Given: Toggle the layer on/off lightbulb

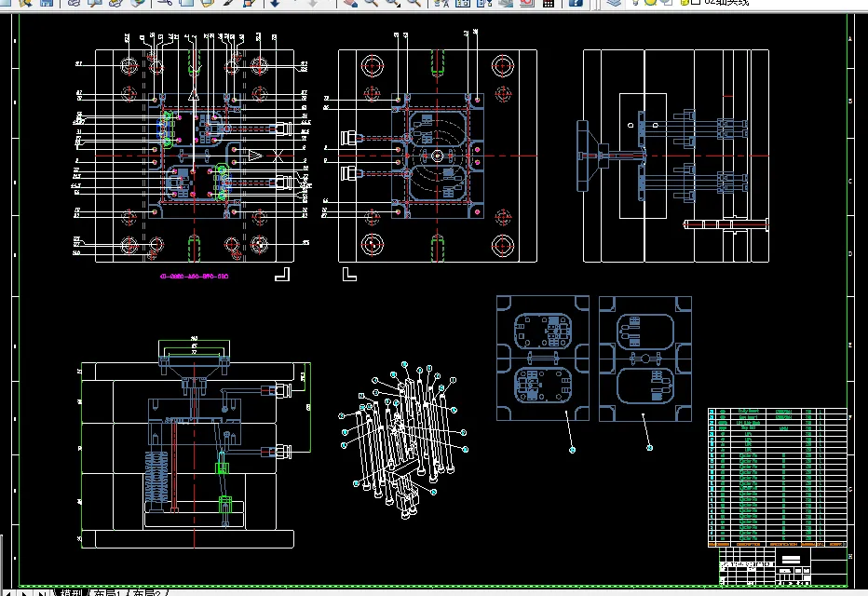Looking at the screenshot, I should tap(635, 3).
